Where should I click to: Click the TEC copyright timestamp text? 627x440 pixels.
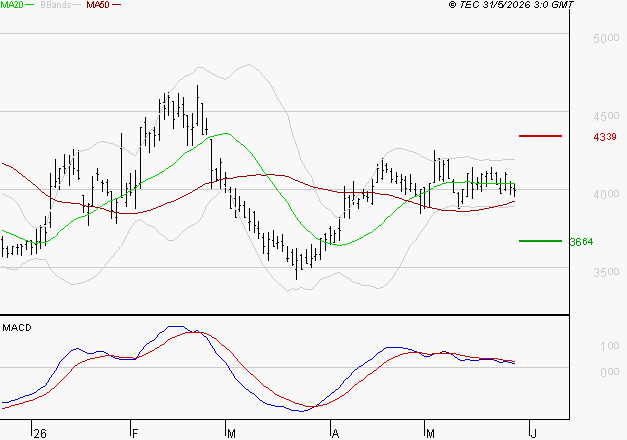(x=511, y=4)
